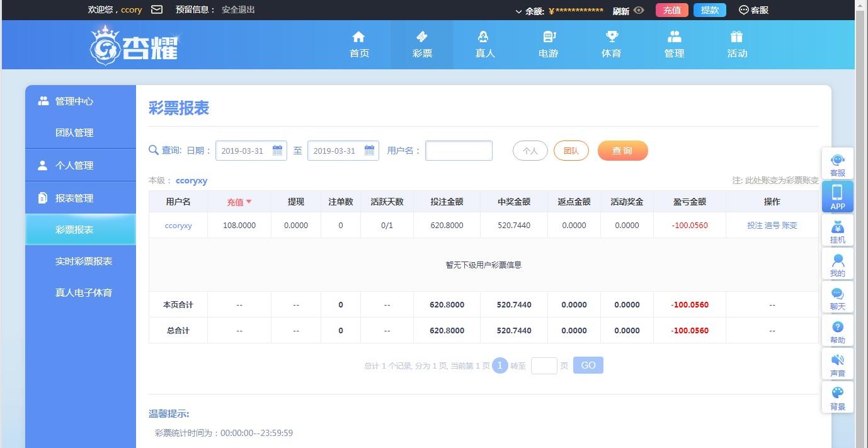Viewport: 868px width, 448px height.
Task: Click the 追号 action link in ccoryxy row
Action: [772, 225]
